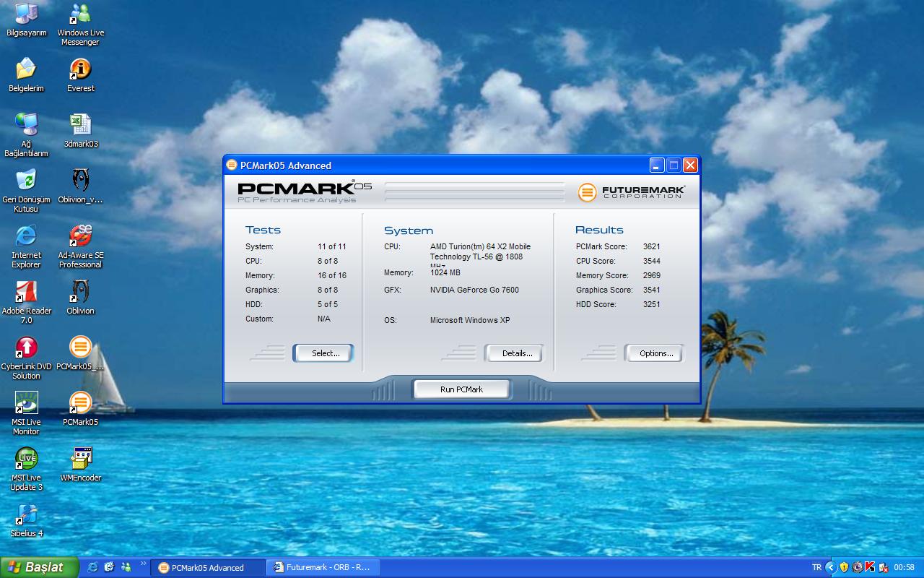The image size is (924, 578).
Task: Open Geri Dönüşüm Kutusu recycle bin
Action: click(x=26, y=191)
